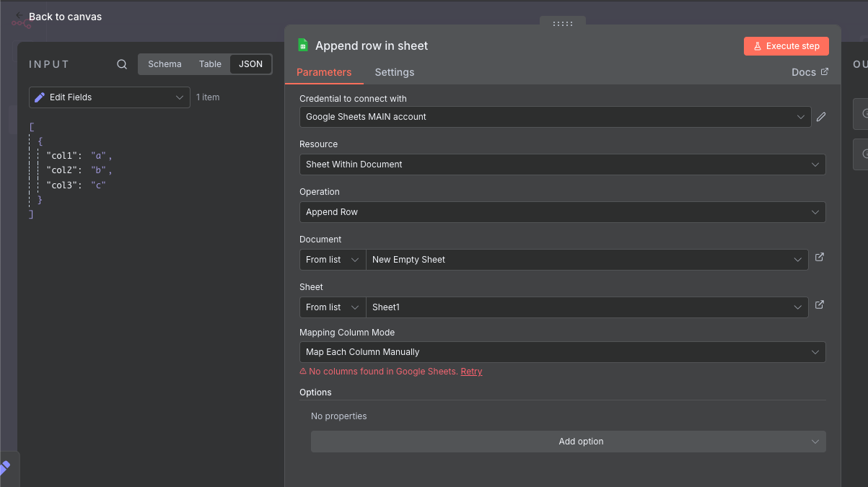Switch input view to Schema

point(165,64)
